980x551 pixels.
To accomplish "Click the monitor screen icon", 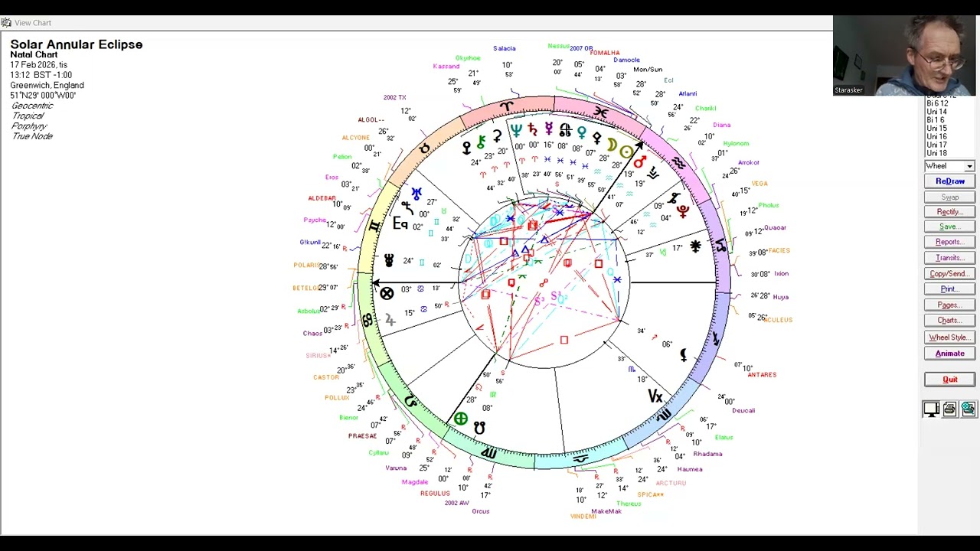I will 931,409.
